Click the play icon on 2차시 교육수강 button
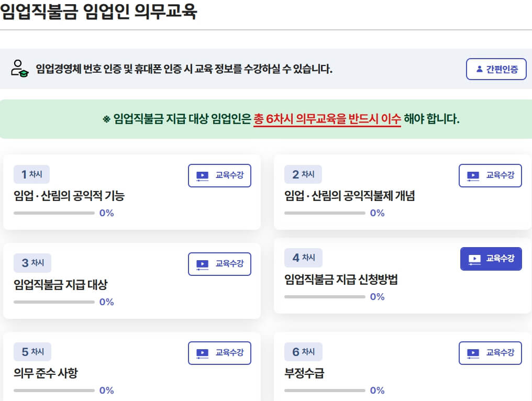The height and width of the screenshot is (401, 532). [472, 175]
